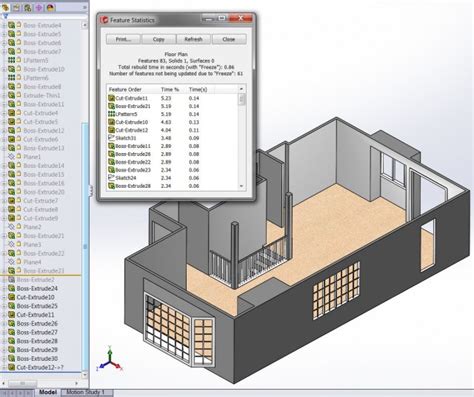Expand the Boss-Extrude24 tree node

(4, 288)
